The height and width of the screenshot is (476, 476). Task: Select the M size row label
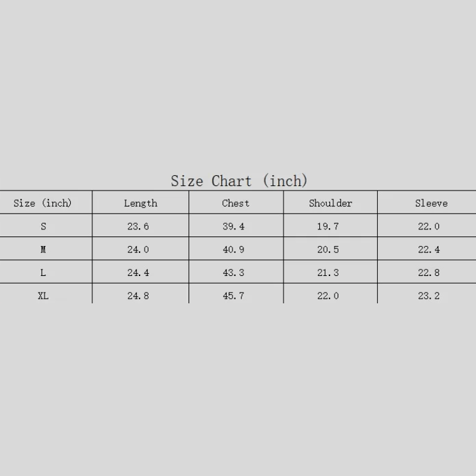coord(43,250)
